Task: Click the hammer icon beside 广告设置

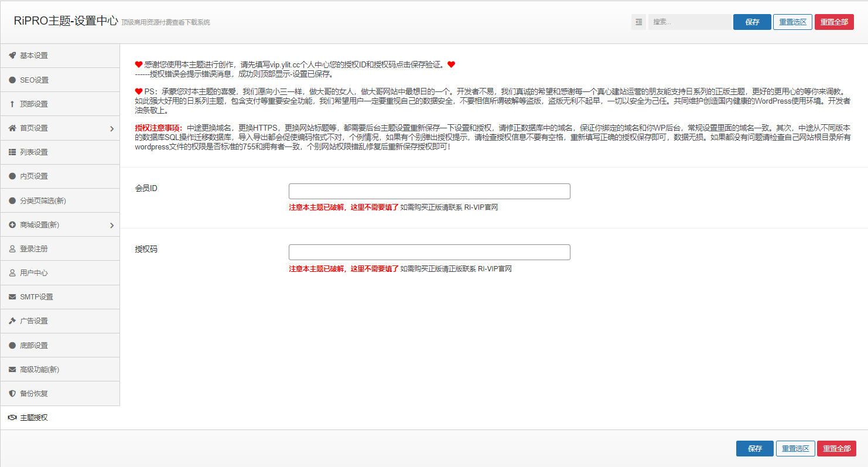Action: (x=12, y=321)
